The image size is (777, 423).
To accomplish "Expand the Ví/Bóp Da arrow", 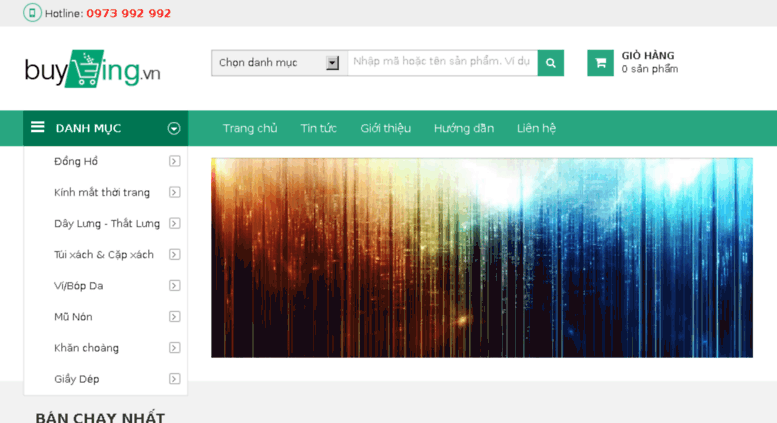I will [x=174, y=285].
